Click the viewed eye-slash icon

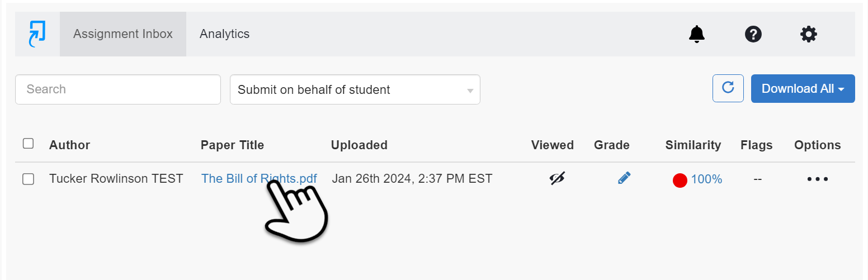(x=557, y=179)
